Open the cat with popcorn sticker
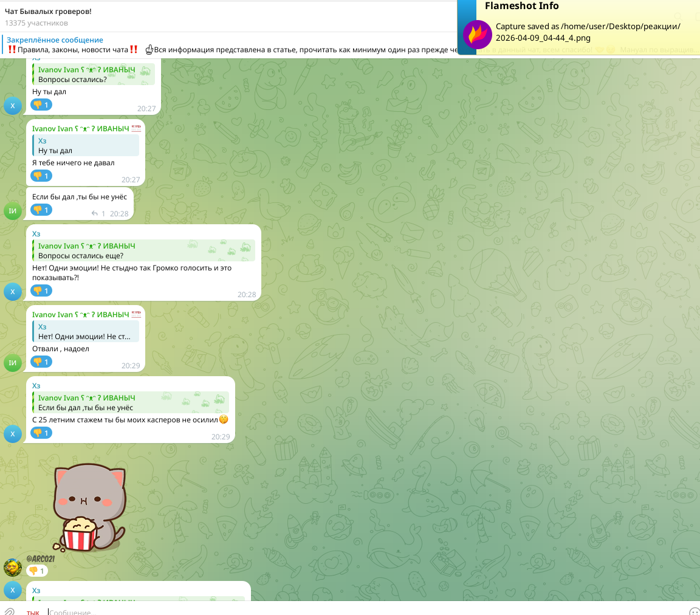Viewport: 700px width, 615px height. (89, 507)
